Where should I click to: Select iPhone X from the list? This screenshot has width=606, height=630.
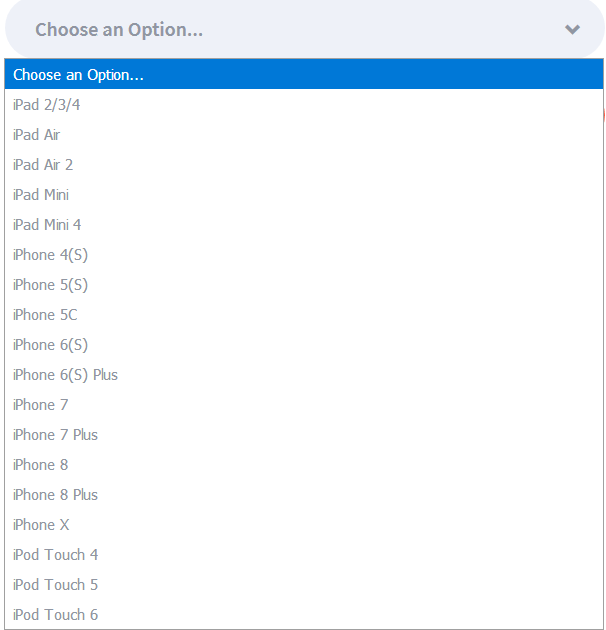point(41,525)
